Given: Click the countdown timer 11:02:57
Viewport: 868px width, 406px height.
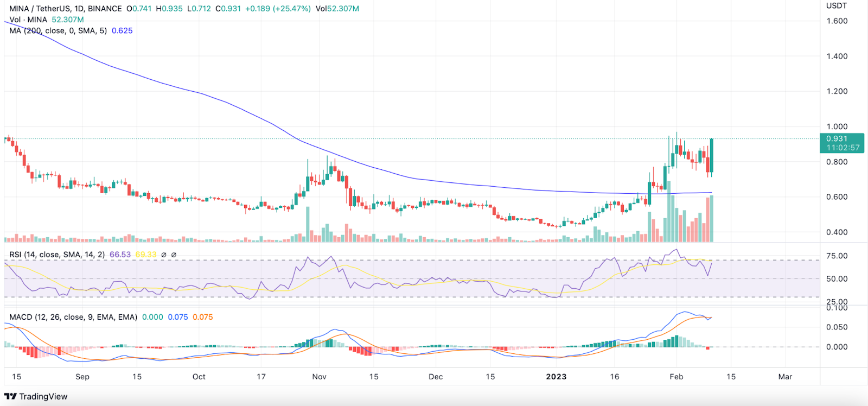Looking at the screenshot, I should pos(843,148).
